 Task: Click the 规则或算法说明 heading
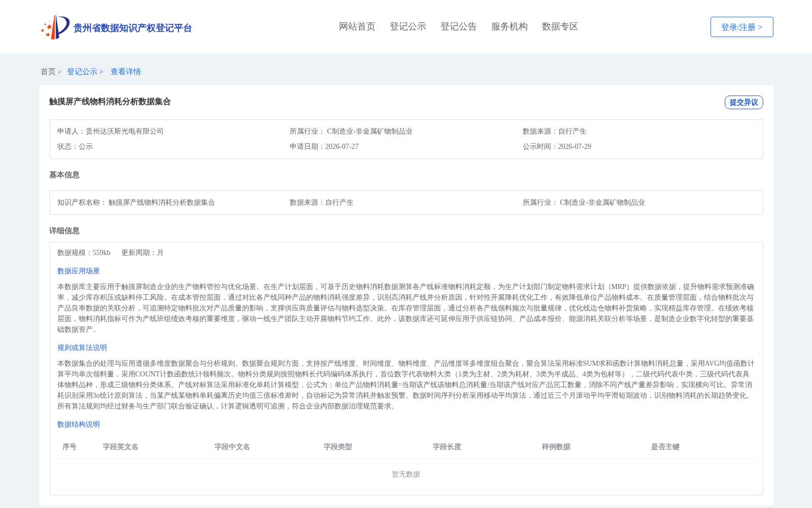click(x=82, y=347)
